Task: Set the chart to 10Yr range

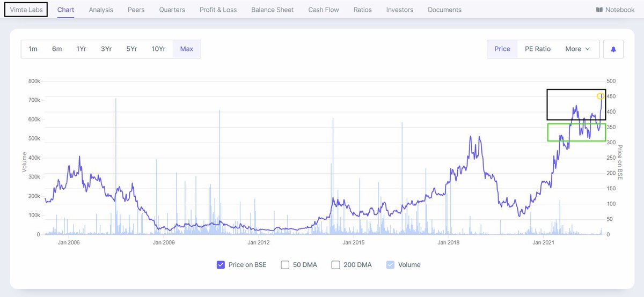Action: [159, 49]
